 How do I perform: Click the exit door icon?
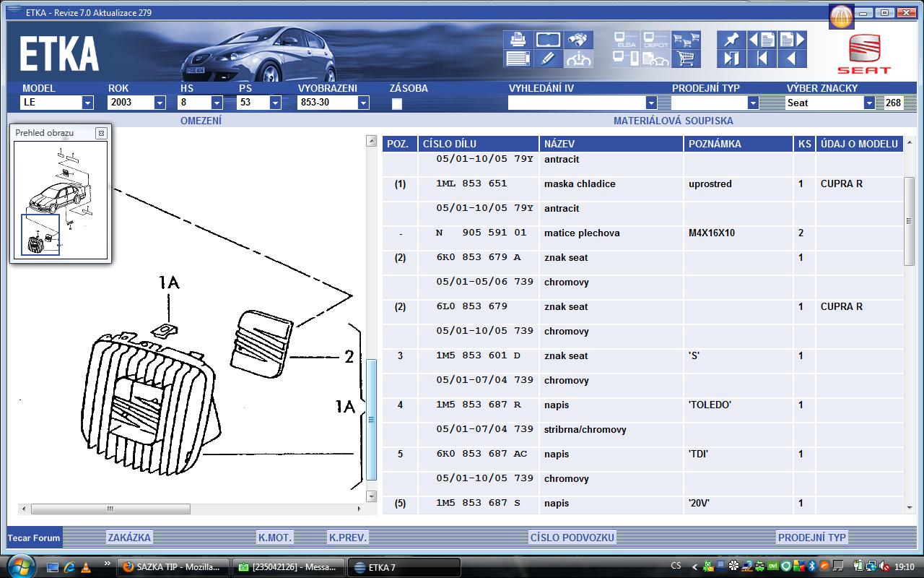[x=731, y=59]
